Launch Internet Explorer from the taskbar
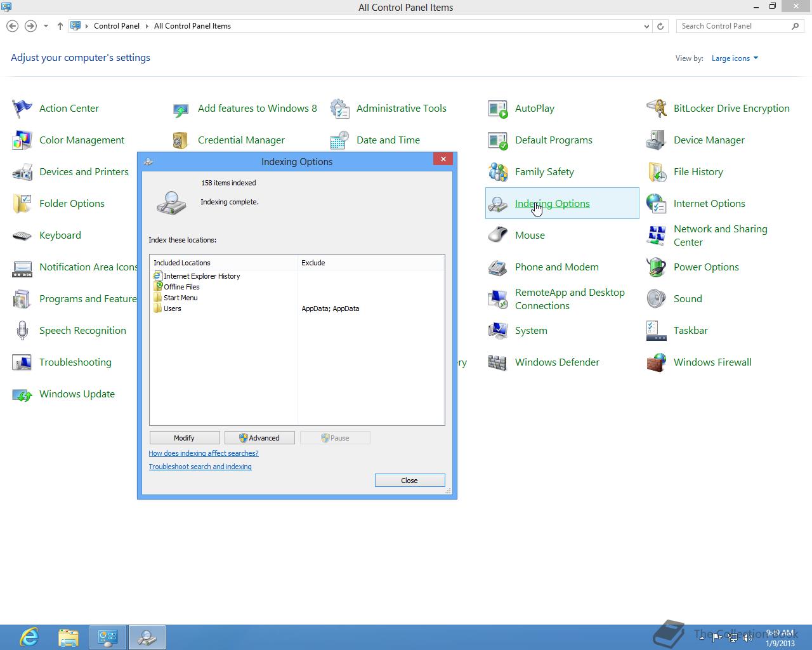The height and width of the screenshot is (650, 812). 29,637
